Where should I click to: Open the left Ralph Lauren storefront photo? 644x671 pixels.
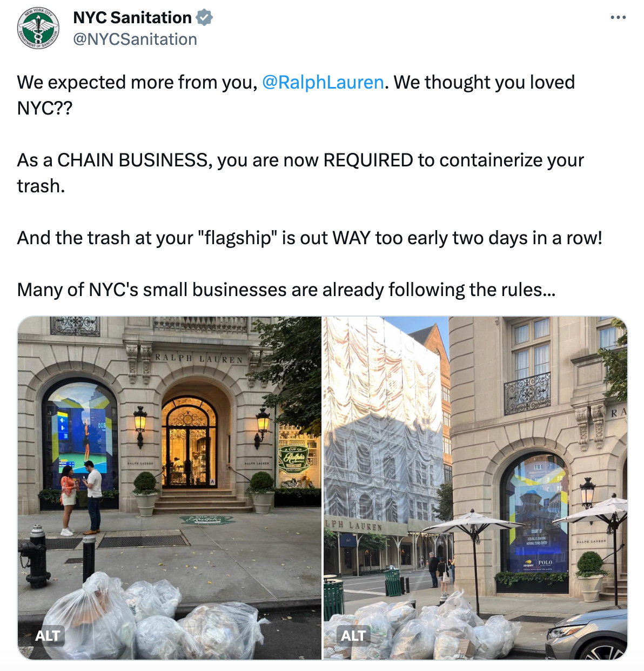coord(170,488)
